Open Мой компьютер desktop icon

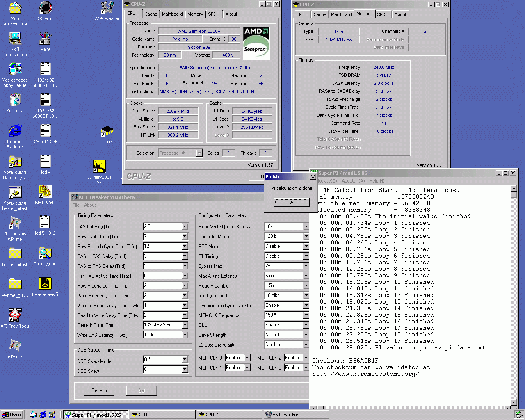pos(15,44)
